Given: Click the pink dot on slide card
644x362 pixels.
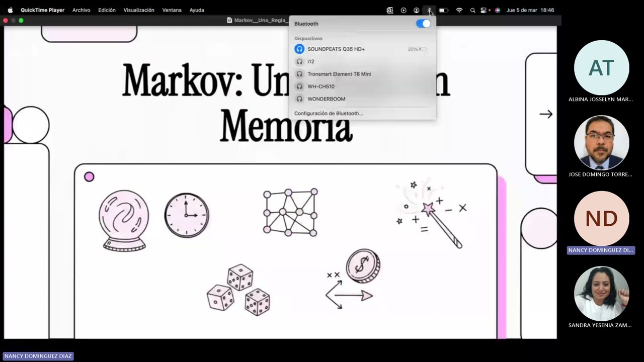Looking at the screenshot, I should (89, 176).
